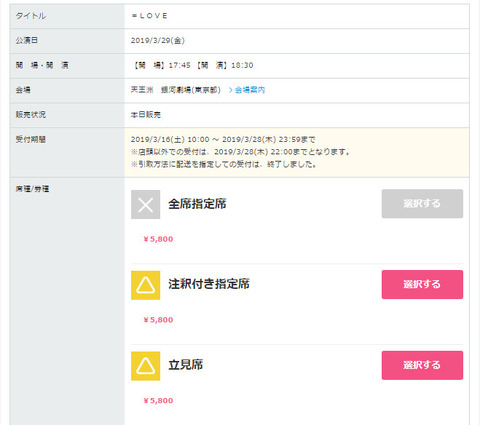Click the 販売状況 row label
This screenshot has width=480, height=425.
(x=31, y=115)
